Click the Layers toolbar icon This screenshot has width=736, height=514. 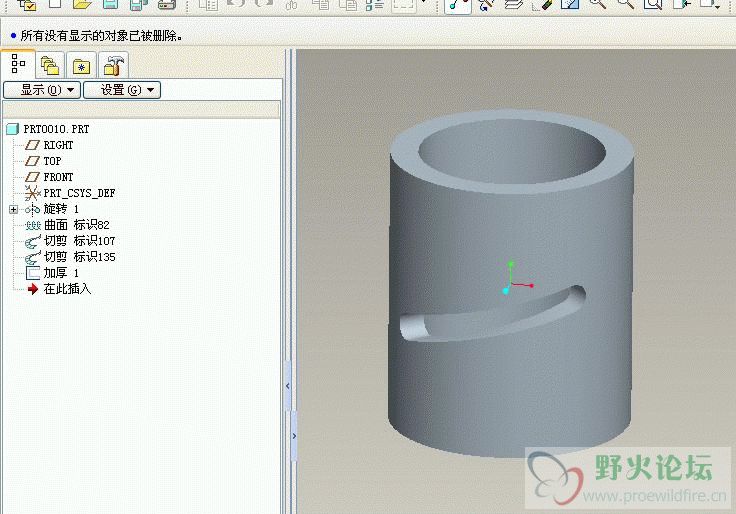pos(514,5)
